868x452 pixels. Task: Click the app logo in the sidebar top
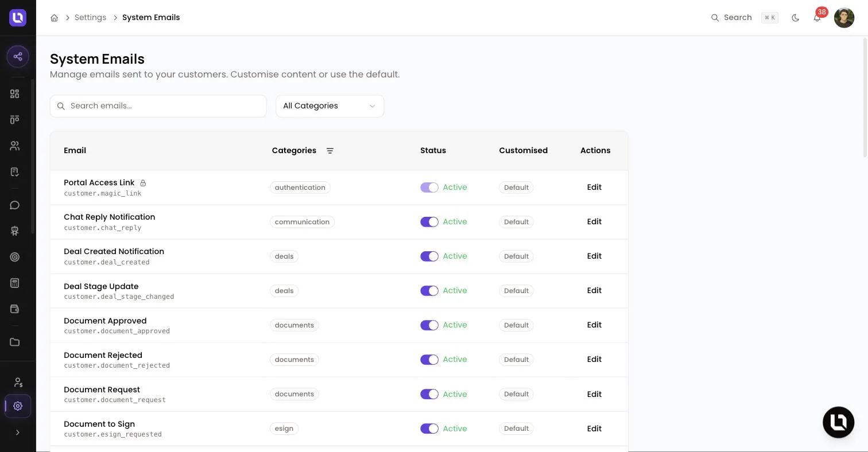(x=18, y=18)
